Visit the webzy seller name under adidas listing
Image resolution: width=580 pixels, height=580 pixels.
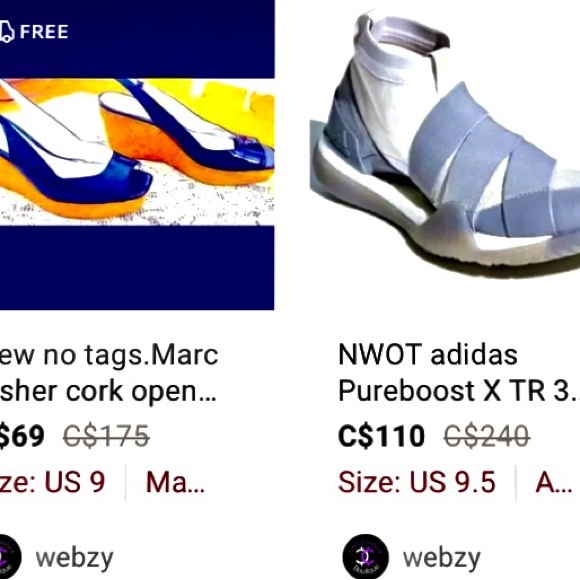coord(442,559)
